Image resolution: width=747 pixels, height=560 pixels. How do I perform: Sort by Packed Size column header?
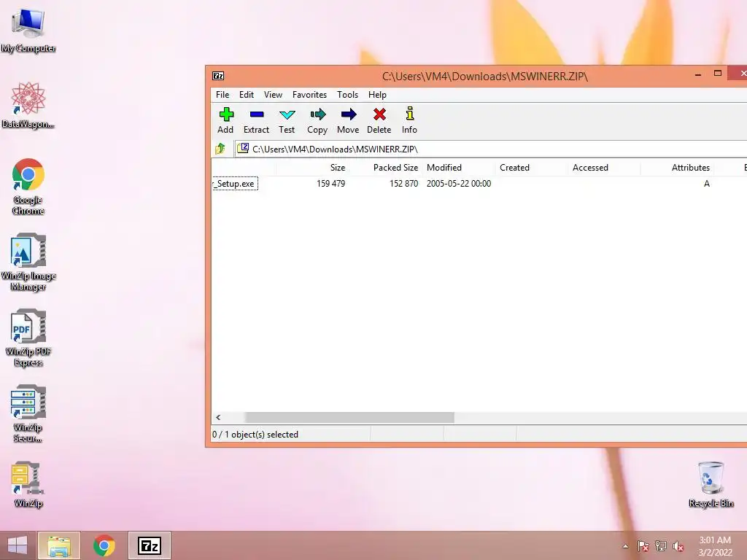(x=385, y=168)
